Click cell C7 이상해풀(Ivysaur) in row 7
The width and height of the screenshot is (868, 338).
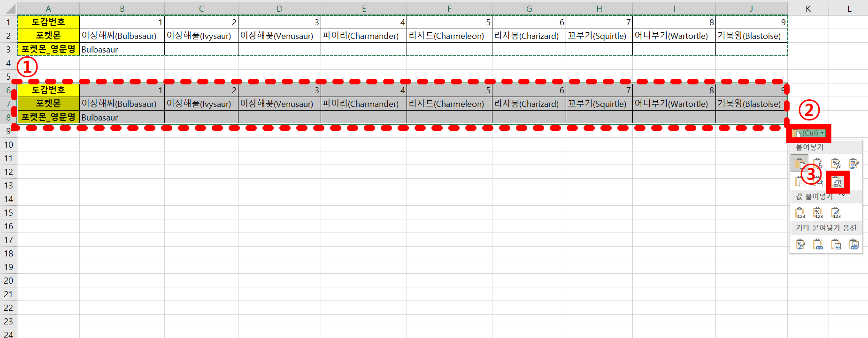(201, 104)
